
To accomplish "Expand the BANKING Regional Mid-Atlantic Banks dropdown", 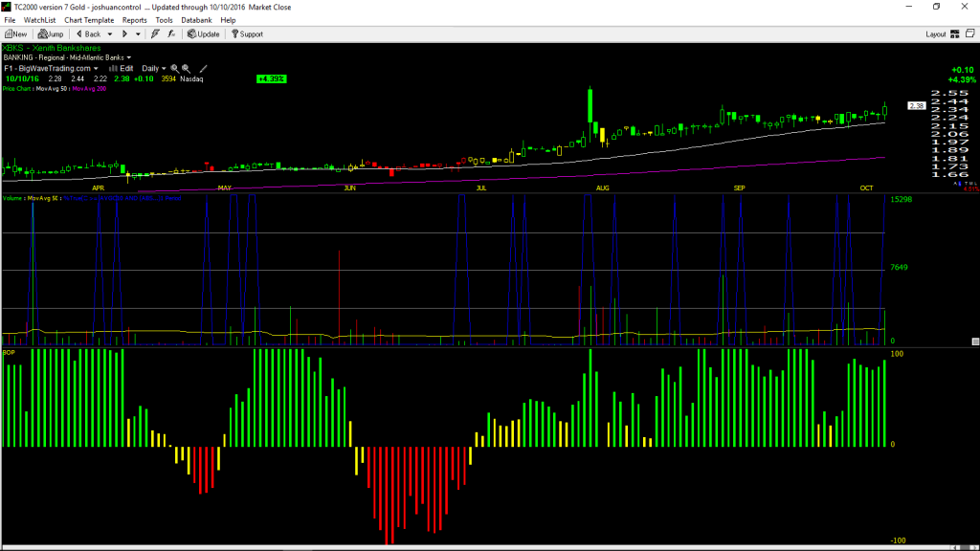I will click(x=68, y=57).
